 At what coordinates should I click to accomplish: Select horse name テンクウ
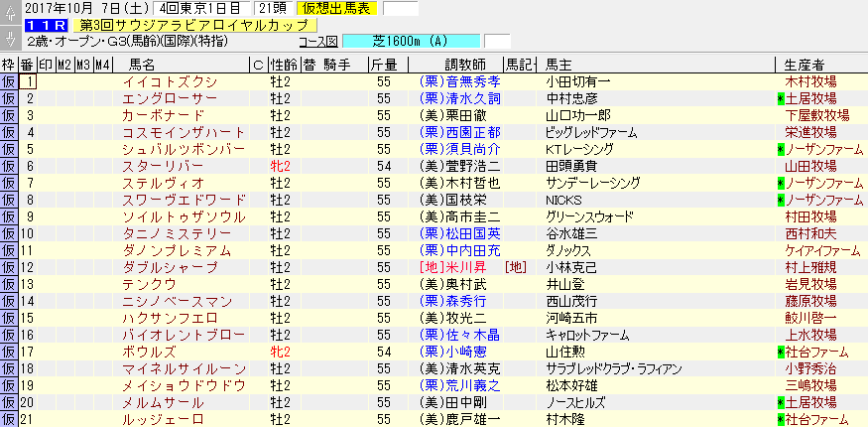click(x=149, y=284)
